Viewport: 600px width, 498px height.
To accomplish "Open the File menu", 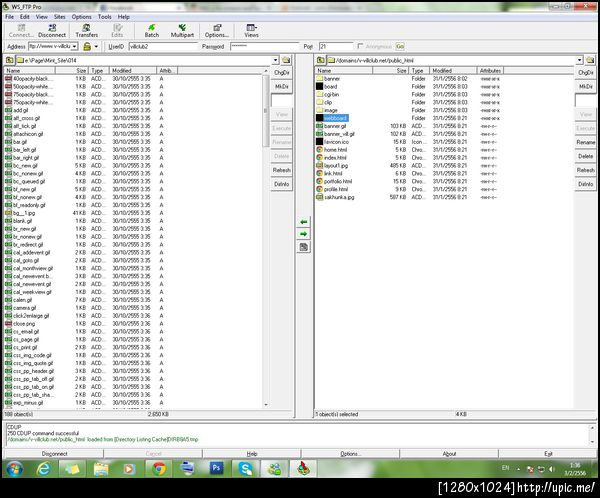I will (10, 17).
